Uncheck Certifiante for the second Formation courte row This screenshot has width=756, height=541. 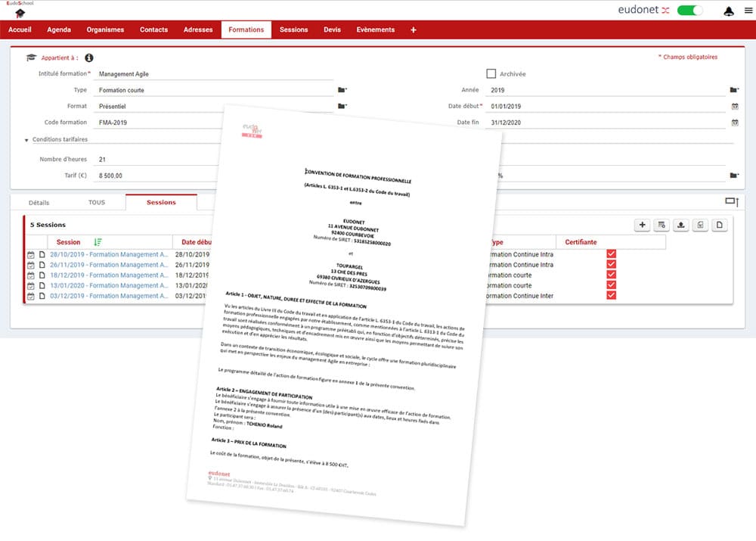pos(611,284)
